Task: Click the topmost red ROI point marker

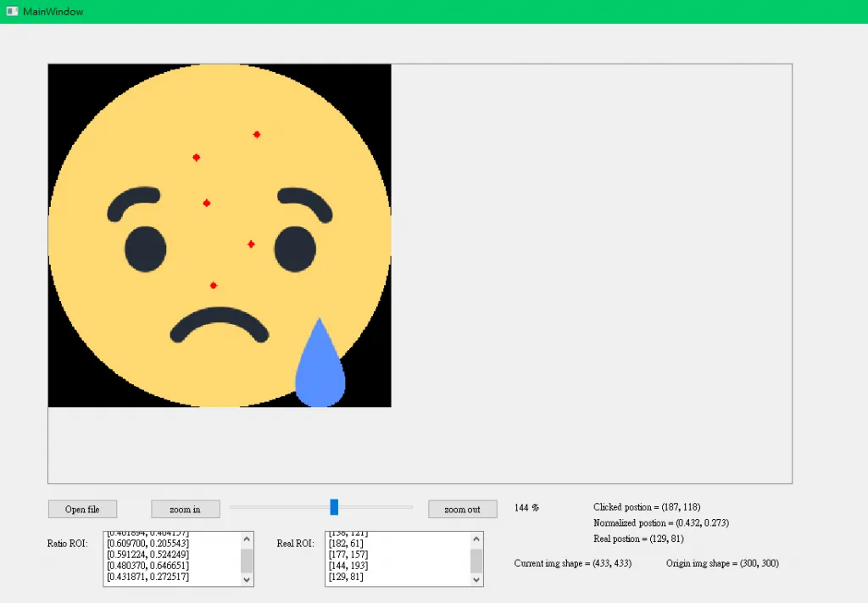Action: pyautogui.click(x=257, y=134)
